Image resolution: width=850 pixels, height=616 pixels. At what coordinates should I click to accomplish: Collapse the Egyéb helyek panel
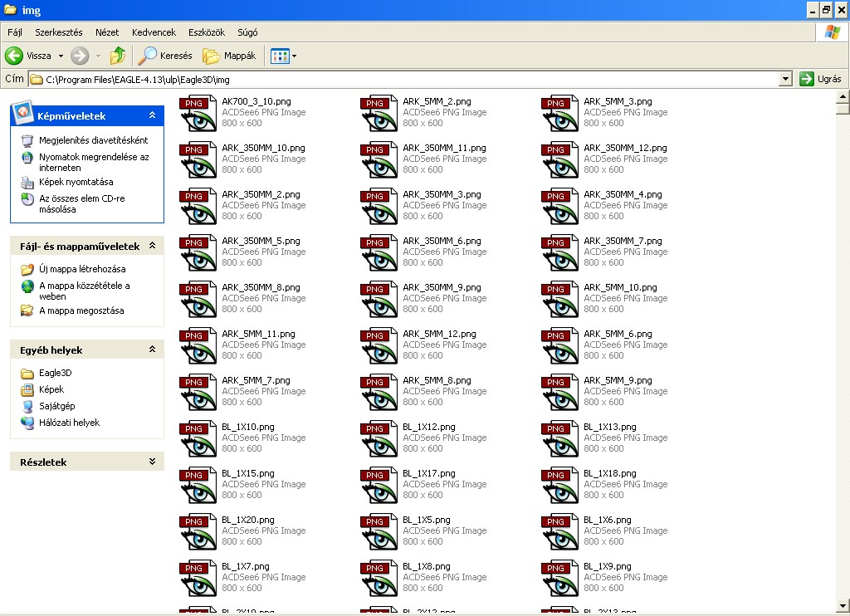pyautogui.click(x=153, y=350)
